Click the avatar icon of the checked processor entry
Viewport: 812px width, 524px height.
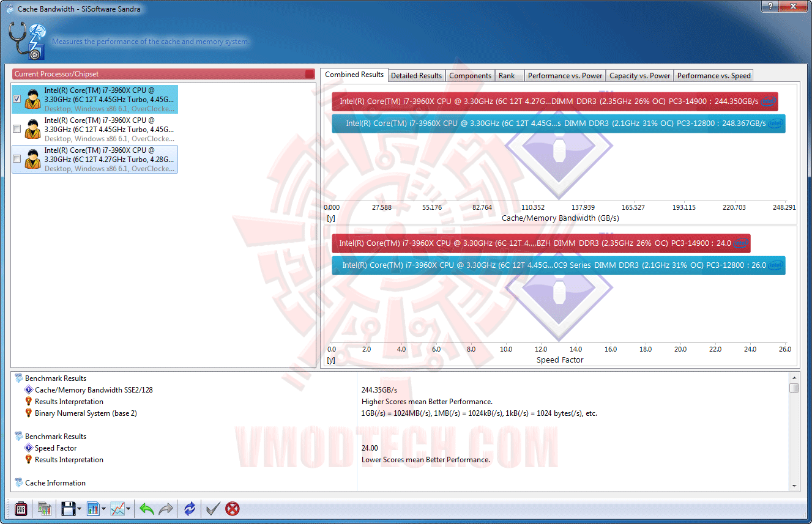pos(33,99)
